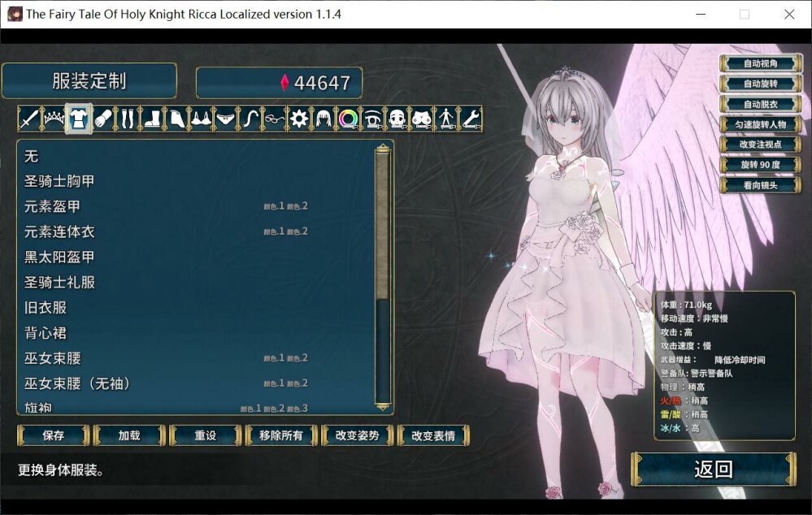
Task: Open the stockings category
Action: tap(128, 119)
